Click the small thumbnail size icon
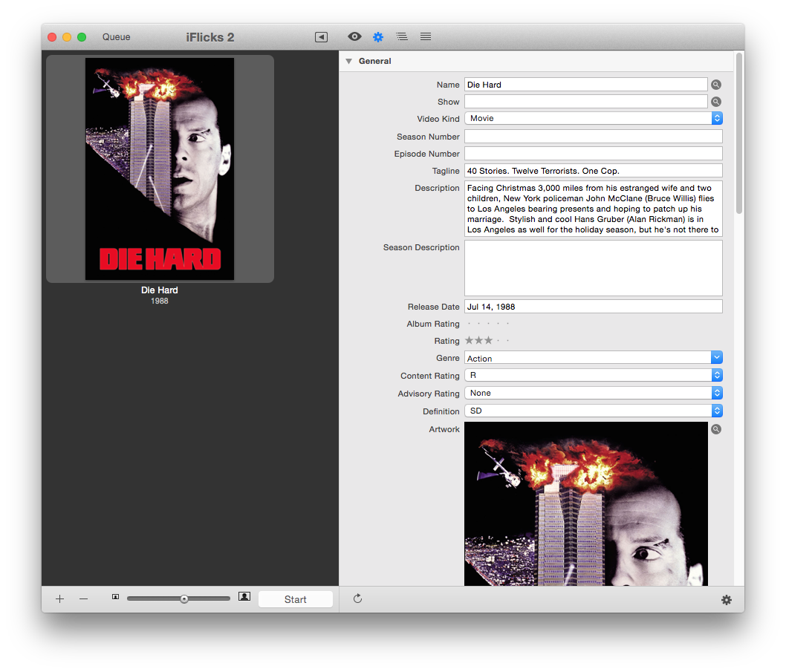The image size is (786, 672). [115, 597]
